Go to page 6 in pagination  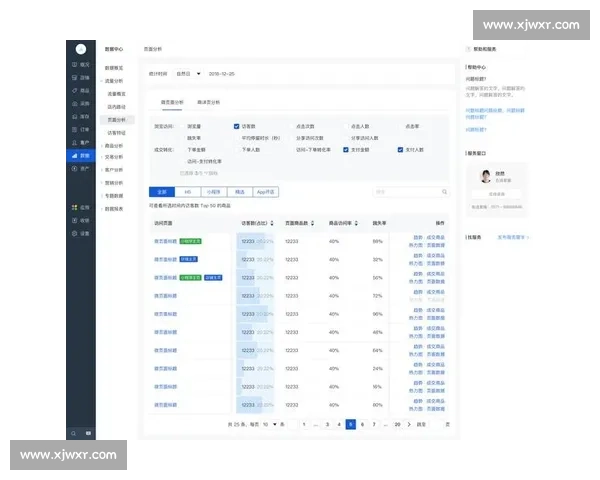click(362, 424)
